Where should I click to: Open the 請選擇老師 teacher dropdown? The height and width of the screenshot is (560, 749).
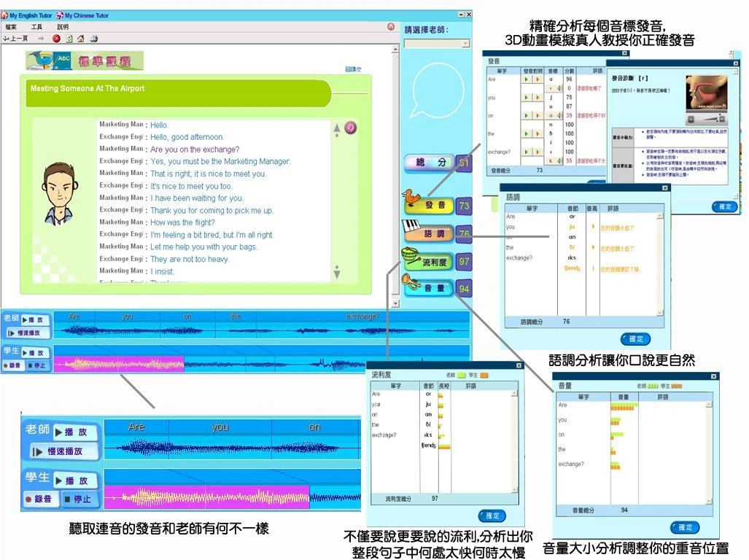click(436, 44)
